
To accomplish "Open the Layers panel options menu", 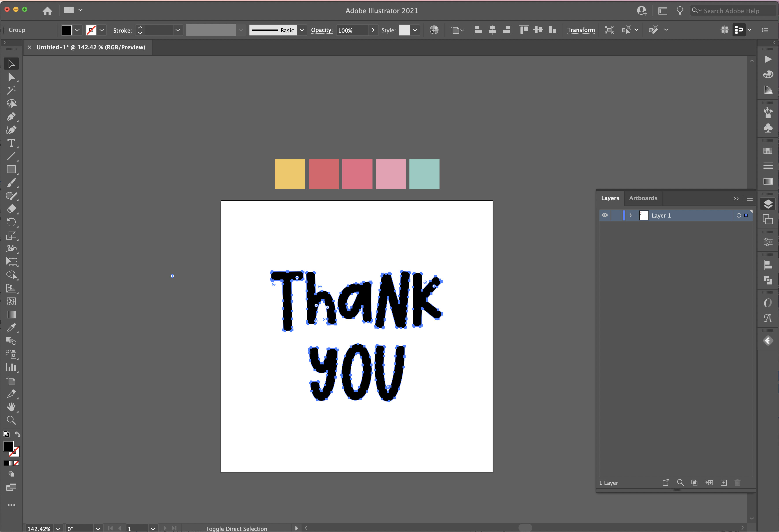I will [x=750, y=199].
